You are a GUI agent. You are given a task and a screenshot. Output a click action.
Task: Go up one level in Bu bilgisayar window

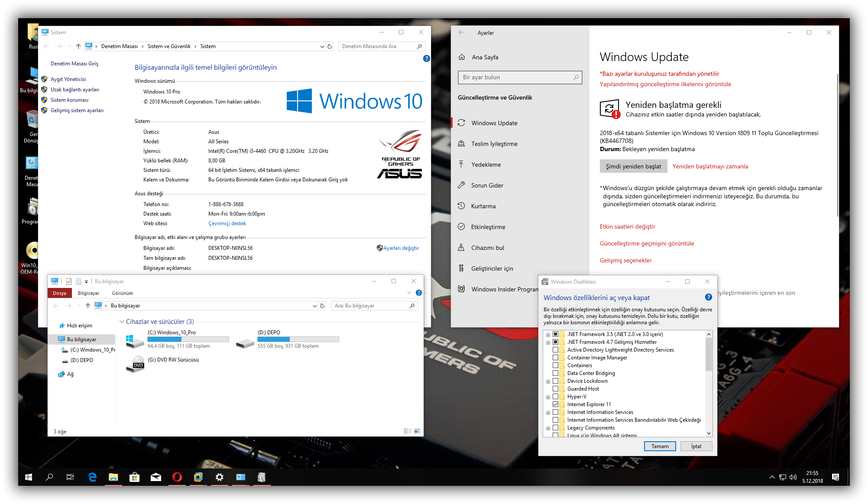[88, 306]
